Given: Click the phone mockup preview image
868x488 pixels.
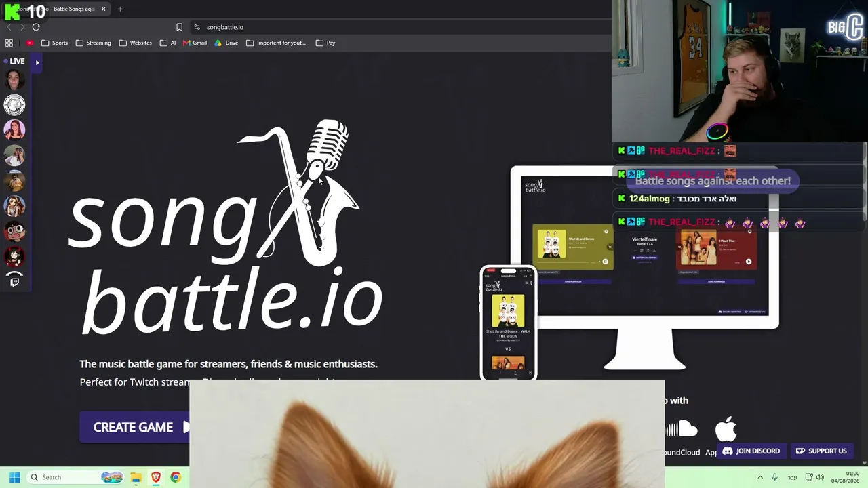Looking at the screenshot, I should [x=509, y=323].
